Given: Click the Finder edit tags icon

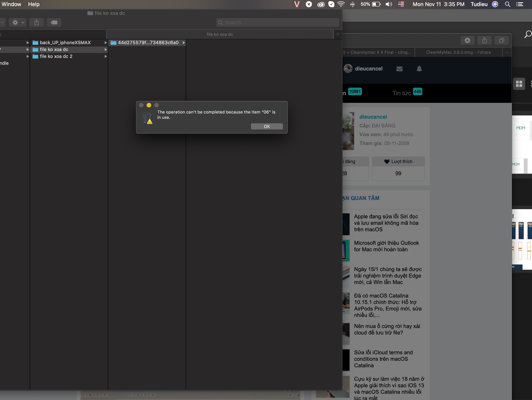Looking at the screenshot, I should coord(54,23).
